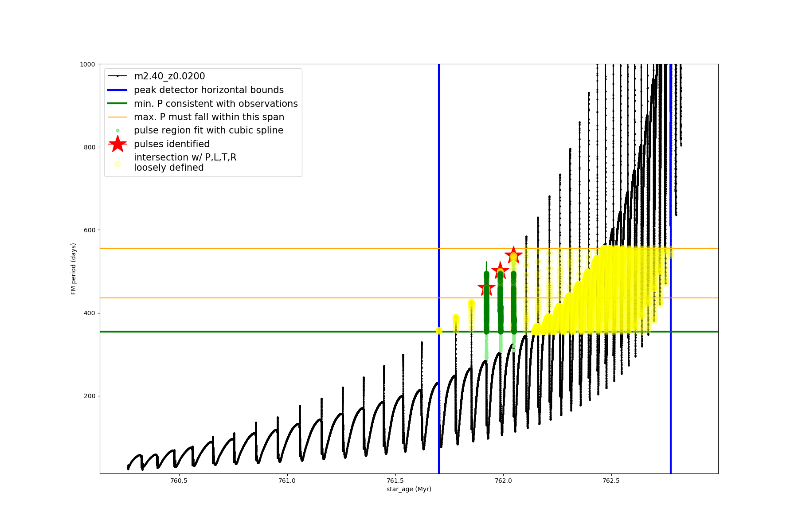The width and height of the screenshot is (798, 532).
Task: Click the 762.5 tick label on x-axis
Action: coord(611,481)
